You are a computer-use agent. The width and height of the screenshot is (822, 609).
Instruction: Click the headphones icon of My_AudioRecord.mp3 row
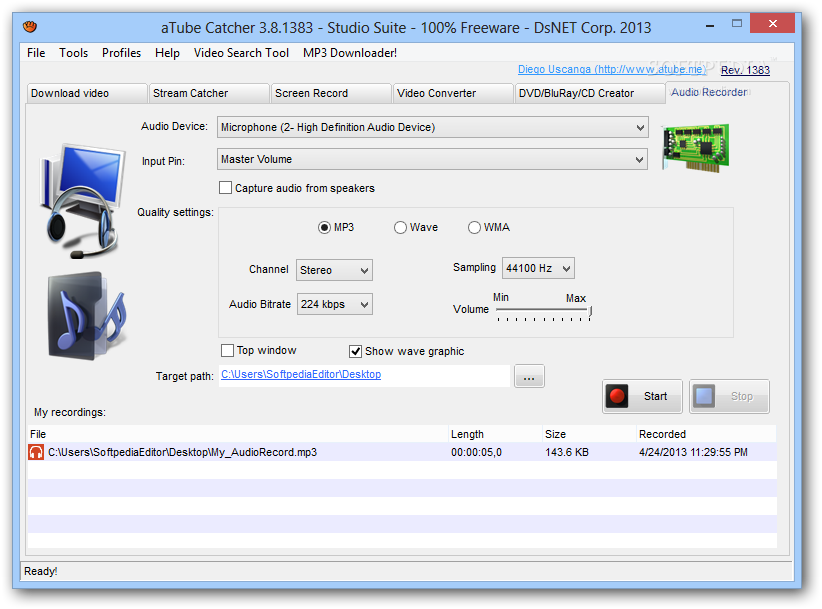pyautogui.click(x=36, y=452)
